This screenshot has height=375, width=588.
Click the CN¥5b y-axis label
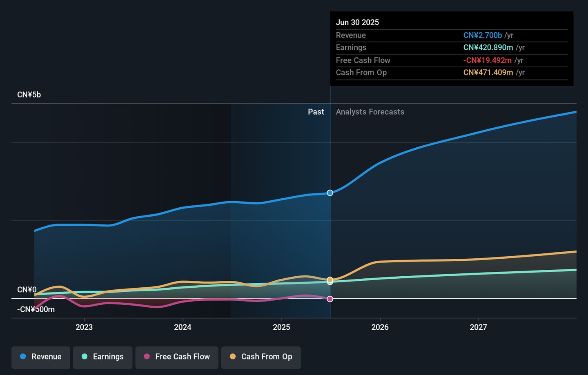29,95
